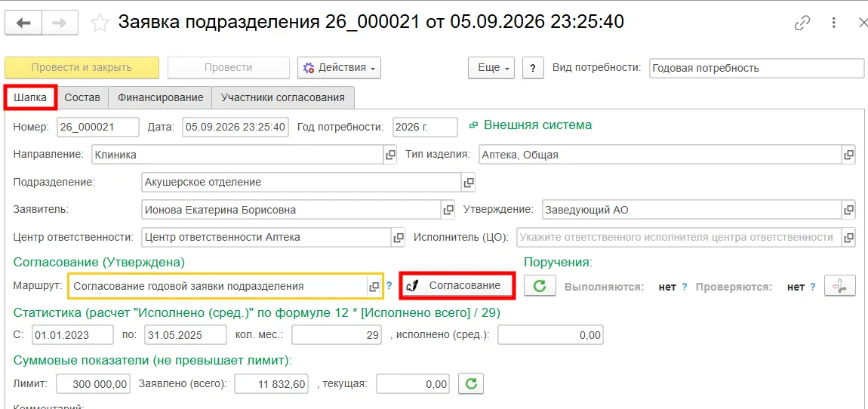Follow the Внешняя система link

click(x=537, y=125)
